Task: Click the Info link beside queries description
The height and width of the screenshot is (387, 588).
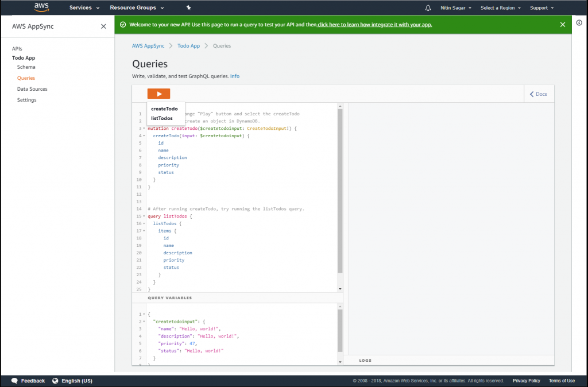Action: click(x=235, y=76)
